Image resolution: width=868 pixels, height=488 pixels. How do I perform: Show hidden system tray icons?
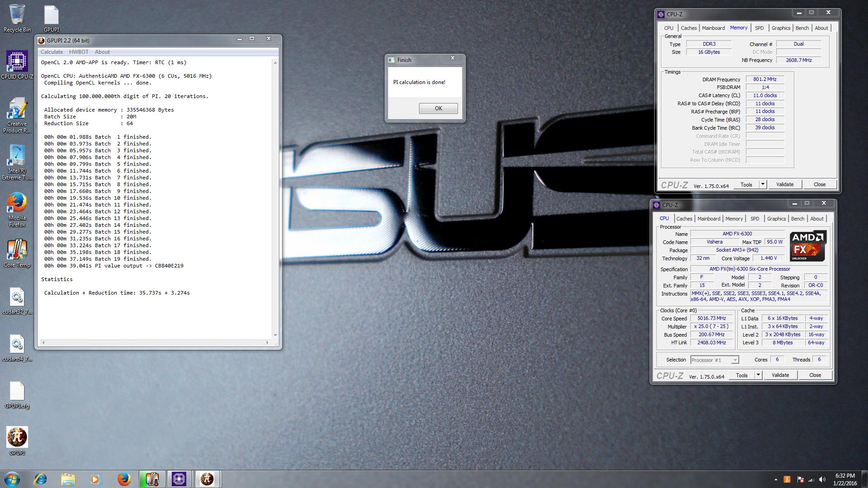pyautogui.click(x=776, y=479)
